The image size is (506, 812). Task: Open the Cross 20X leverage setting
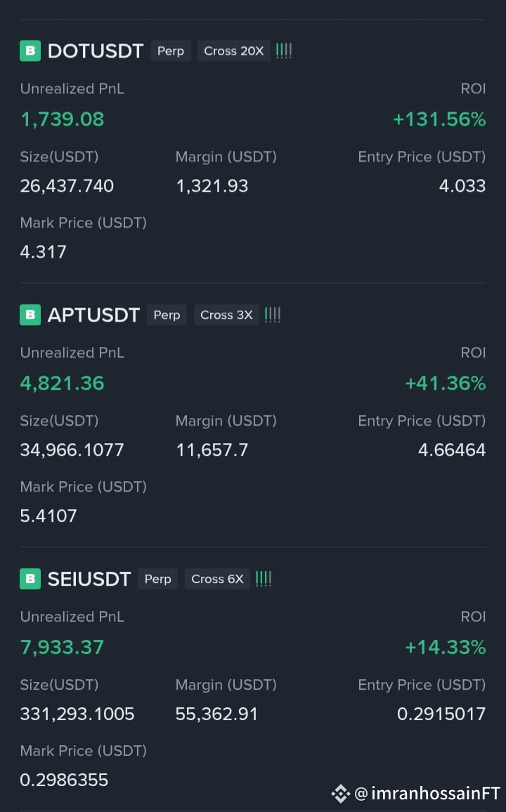(x=233, y=51)
